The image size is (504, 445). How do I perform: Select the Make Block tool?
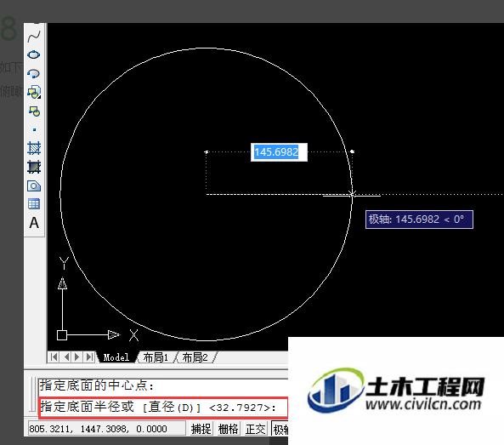(x=34, y=111)
